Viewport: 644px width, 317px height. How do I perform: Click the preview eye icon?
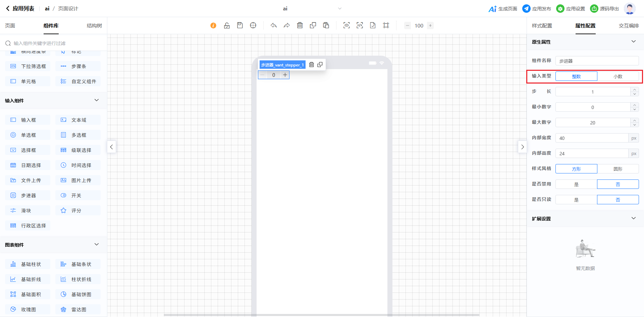[x=346, y=25]
